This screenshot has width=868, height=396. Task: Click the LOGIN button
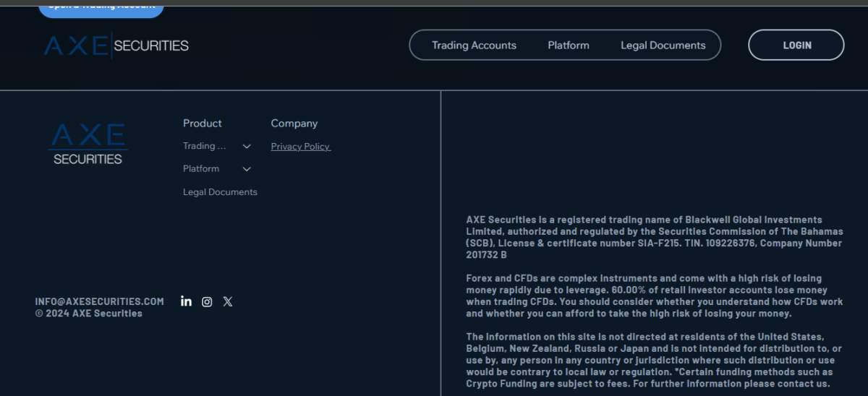[x=796, y=45]
